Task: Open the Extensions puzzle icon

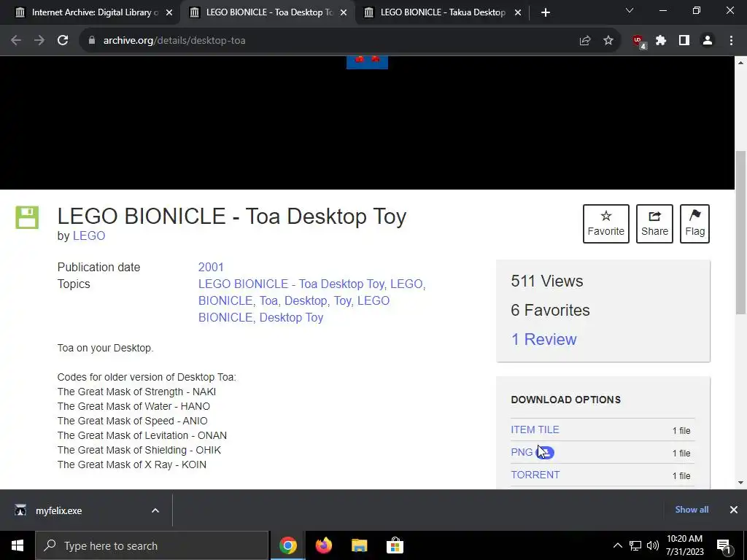Action: coord(661,41)
